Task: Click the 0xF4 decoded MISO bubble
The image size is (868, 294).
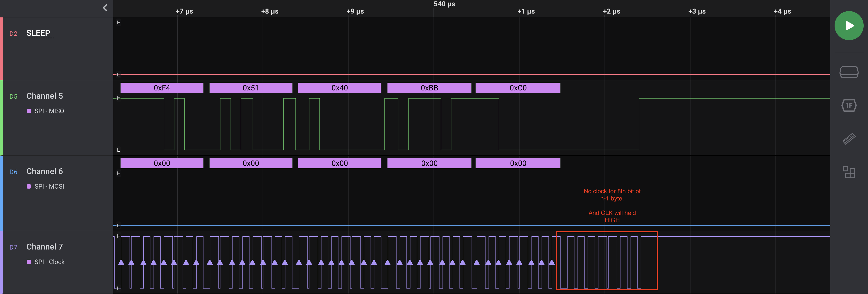Action: [162, 88]
